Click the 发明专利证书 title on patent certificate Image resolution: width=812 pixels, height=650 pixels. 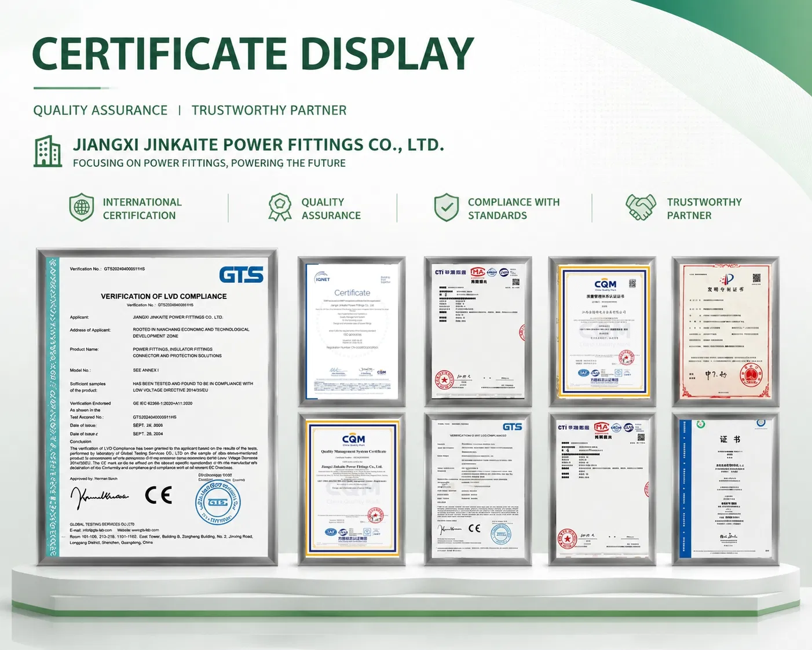pyautogui.click(x=725, y=289)
